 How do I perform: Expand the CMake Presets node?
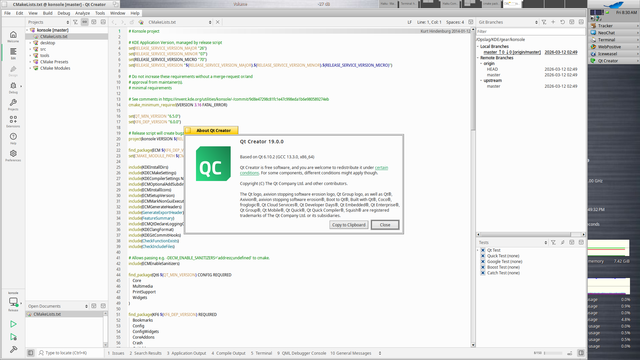[x=30, y=62]
